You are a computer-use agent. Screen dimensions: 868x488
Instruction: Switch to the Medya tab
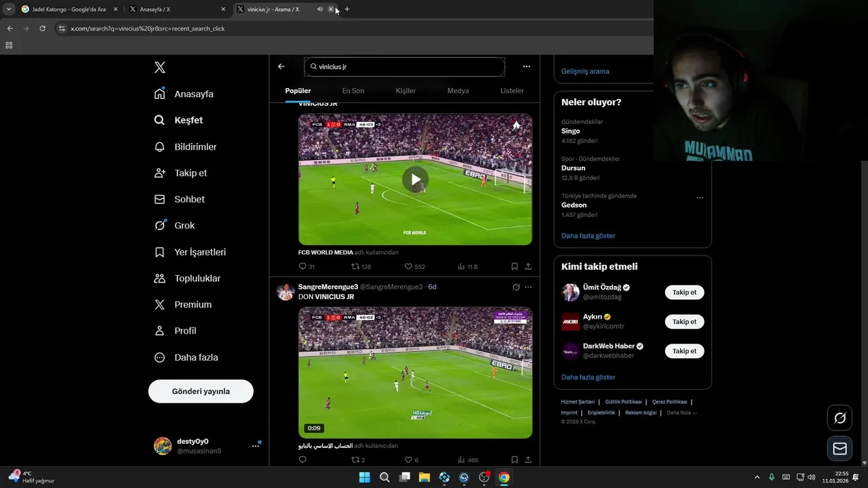tap(458, 91)
